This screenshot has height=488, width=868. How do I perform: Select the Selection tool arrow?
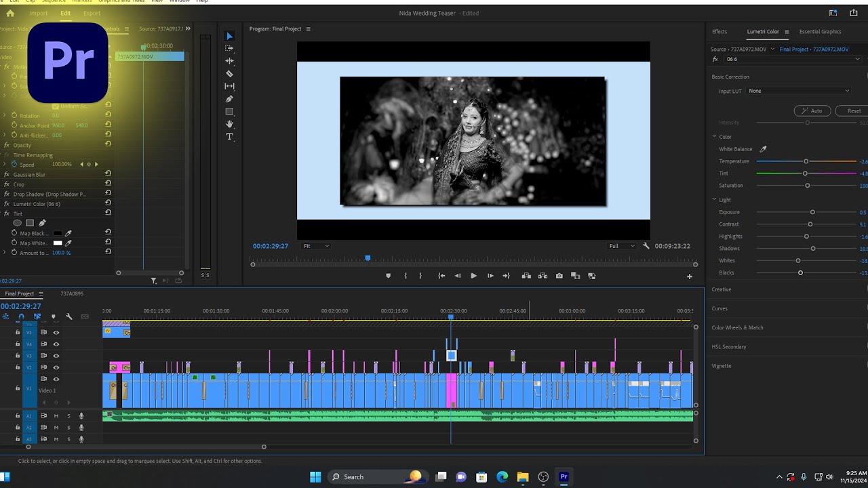click(x=229, y=36)
